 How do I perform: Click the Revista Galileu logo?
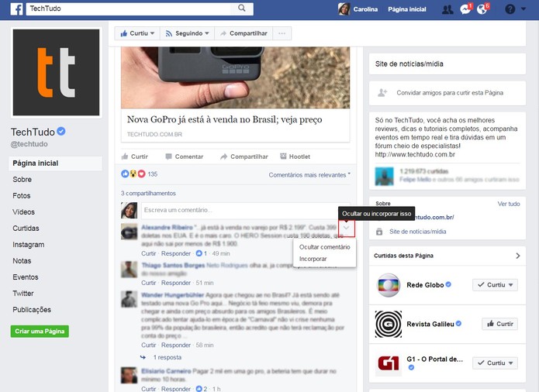click(x=389, y=324)
